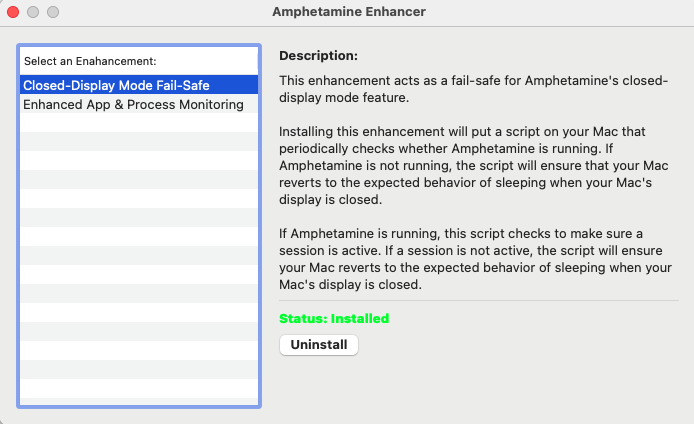Click paragraph starting 'Installing this enhancement will put'
Screen dimensions: 694x424
pyautogui.click(x=474, y=166)
